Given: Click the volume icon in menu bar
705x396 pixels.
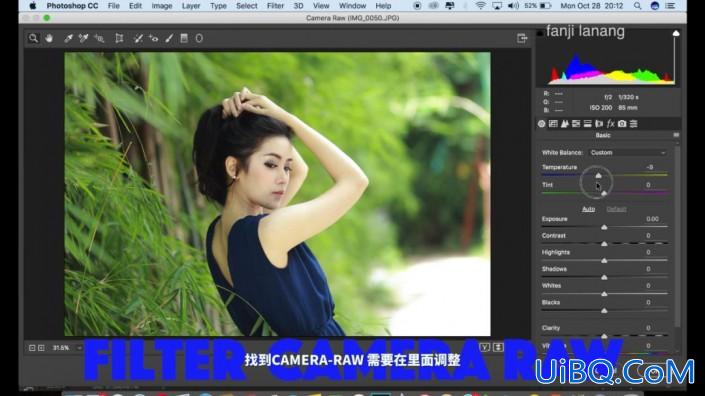Looking at the screenshot, I should pos(513,6).
